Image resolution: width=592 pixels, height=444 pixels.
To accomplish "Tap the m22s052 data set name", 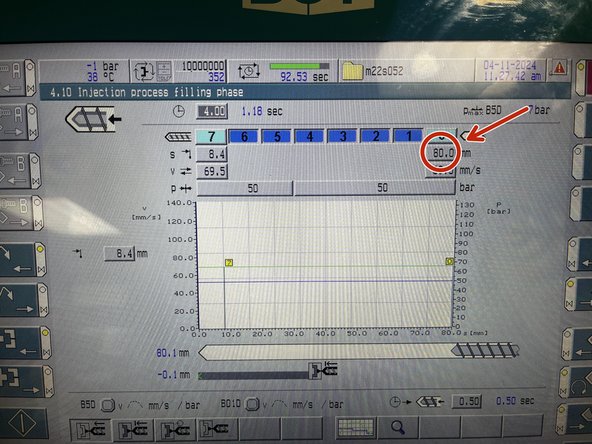I will (x=384, y=71).
